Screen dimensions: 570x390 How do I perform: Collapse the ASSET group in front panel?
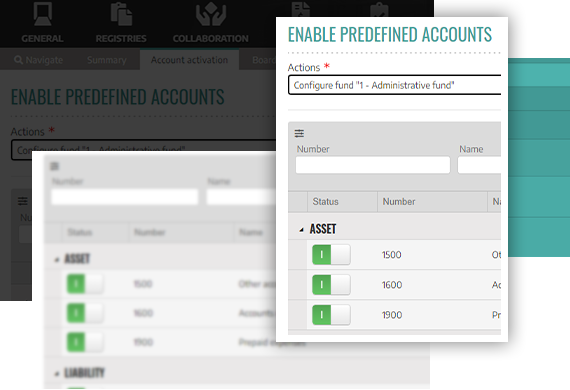point(301,230)
